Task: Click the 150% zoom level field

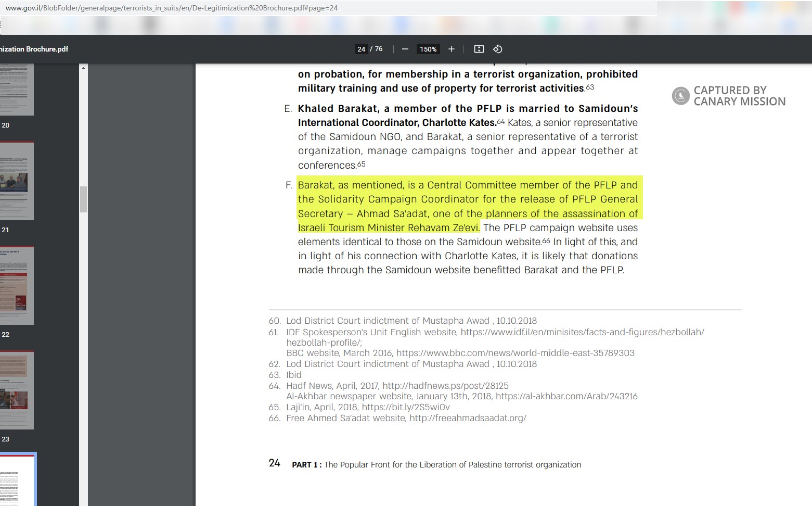Action: click(428, 49)
